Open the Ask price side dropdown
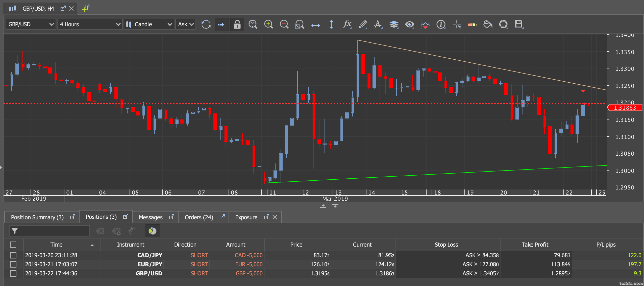The width and height of the screenshot is (644, 286). pyautogui.click(x=186, y=24)
